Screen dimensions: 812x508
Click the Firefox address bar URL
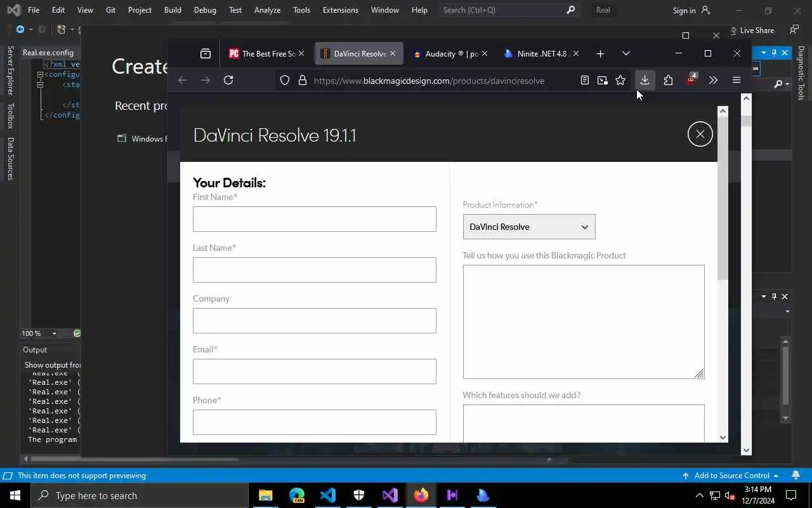click(429, 81)
